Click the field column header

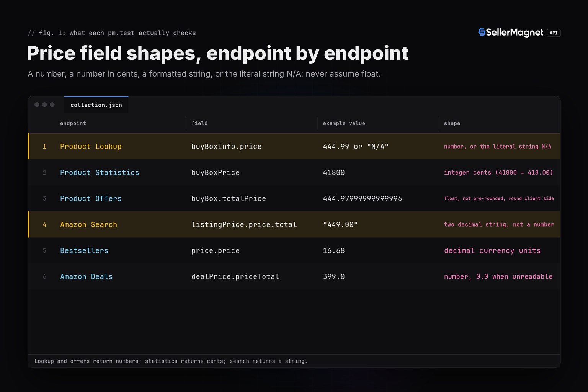(x=199, y=123)
